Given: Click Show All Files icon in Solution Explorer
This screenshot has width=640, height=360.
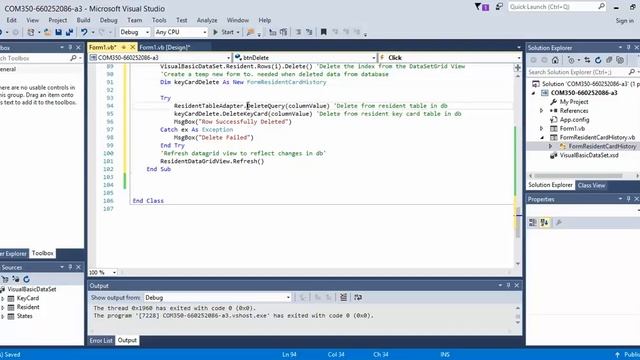Looking at the screenshot, I should tap(620, 60).
